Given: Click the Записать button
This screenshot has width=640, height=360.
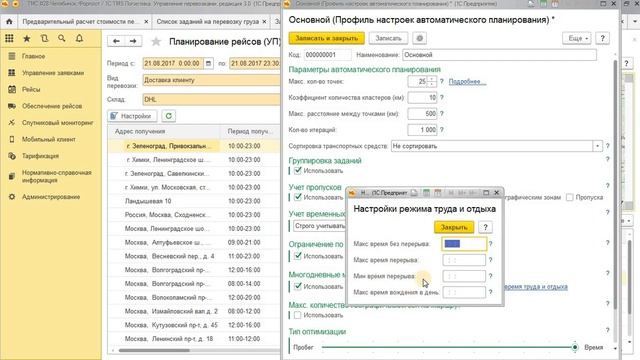Looking at the screenshot, I should point(388,38).
